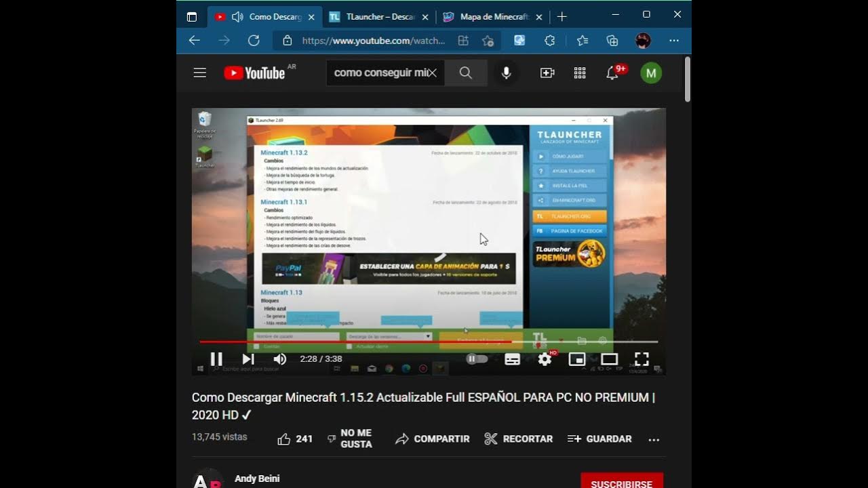Open the browser Settings and more menu
The height and width of the screenshot is (488, 868).
(x=674, y=41)
